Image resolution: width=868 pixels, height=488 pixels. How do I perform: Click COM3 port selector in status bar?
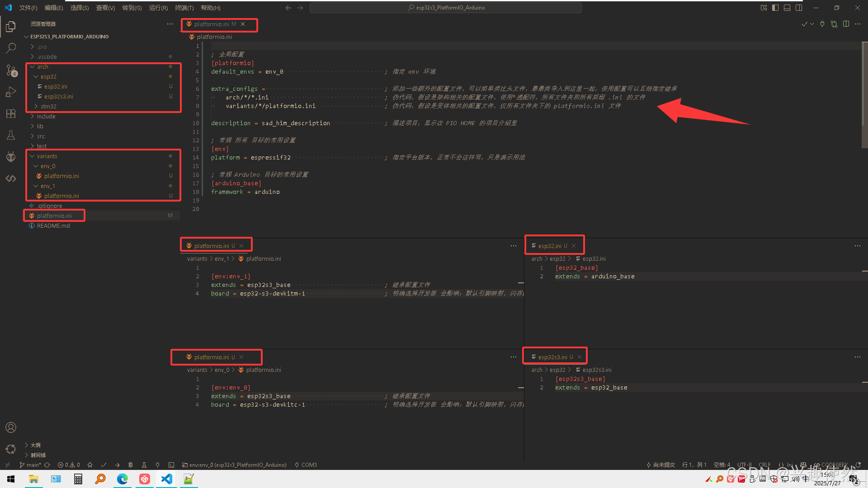click(306, 465)
